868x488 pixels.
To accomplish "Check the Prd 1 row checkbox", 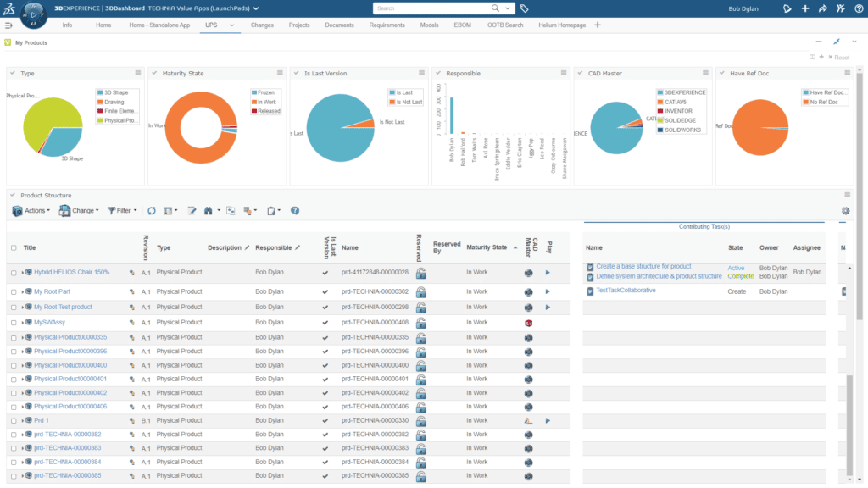I will click(x=14, y=420).
